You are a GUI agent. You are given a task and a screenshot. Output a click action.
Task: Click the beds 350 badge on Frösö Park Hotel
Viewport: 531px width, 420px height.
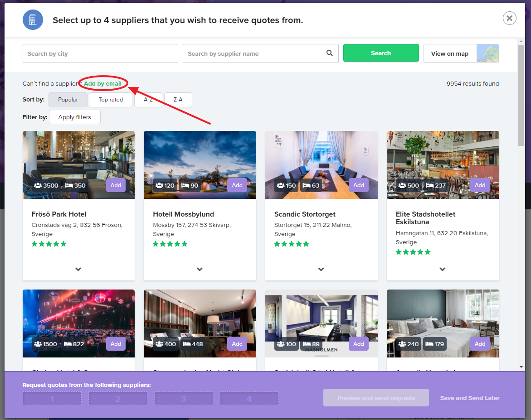pyautogui.click(x=75, y=185)
